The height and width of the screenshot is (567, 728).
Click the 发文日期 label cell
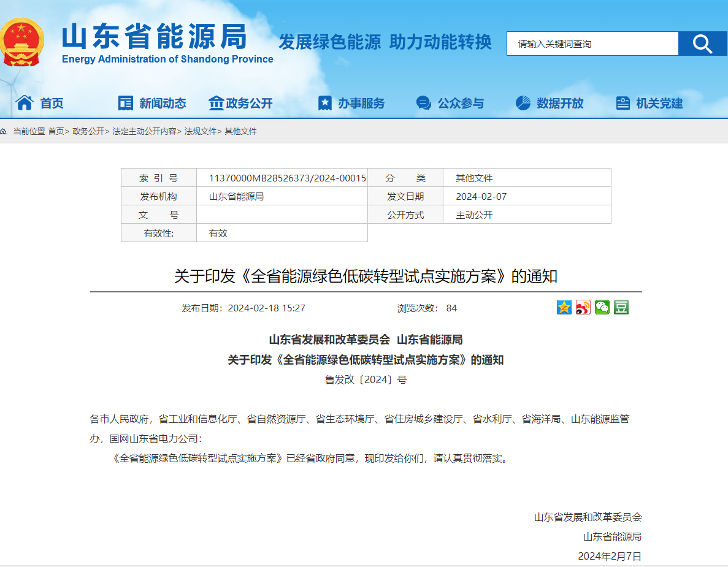pos(405,197)
